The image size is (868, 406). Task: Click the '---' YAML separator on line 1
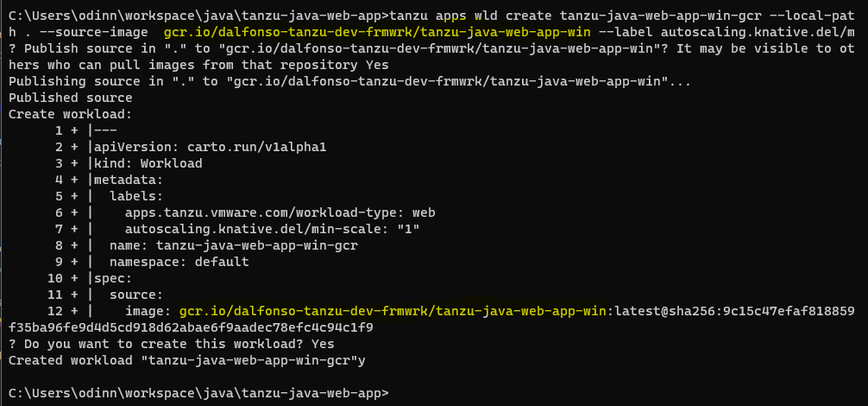[x=106, y=130]
